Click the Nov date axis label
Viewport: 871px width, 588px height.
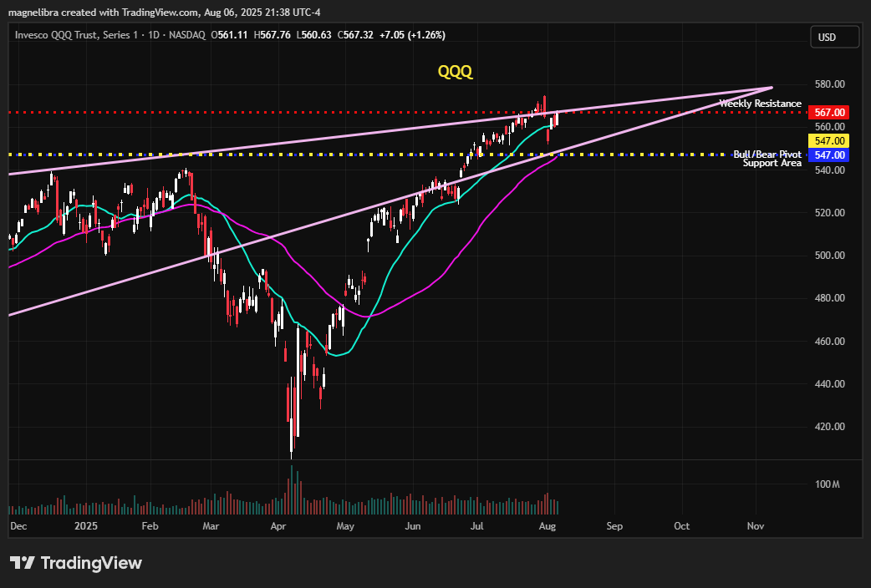point(756,526)
